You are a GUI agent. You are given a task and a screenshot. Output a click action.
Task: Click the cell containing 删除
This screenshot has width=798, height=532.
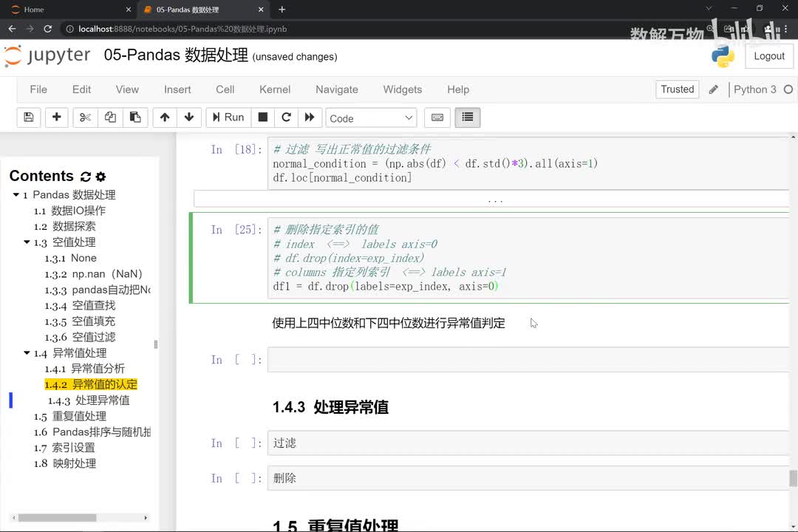coord(528,478)
